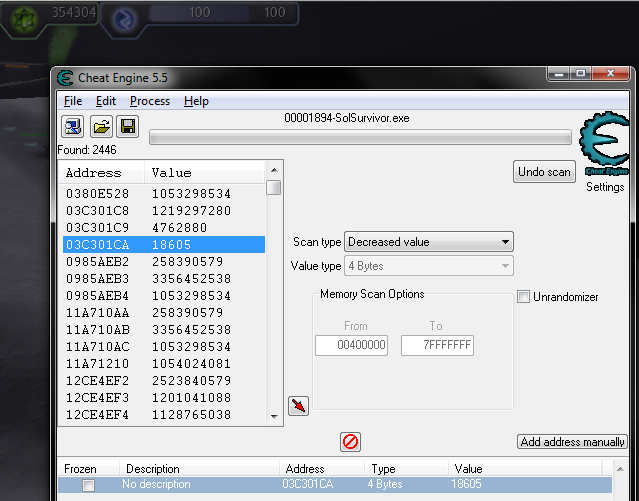Click the Cheat Engine title bar icon
This screenshot has width=639, height=501.
65,78
